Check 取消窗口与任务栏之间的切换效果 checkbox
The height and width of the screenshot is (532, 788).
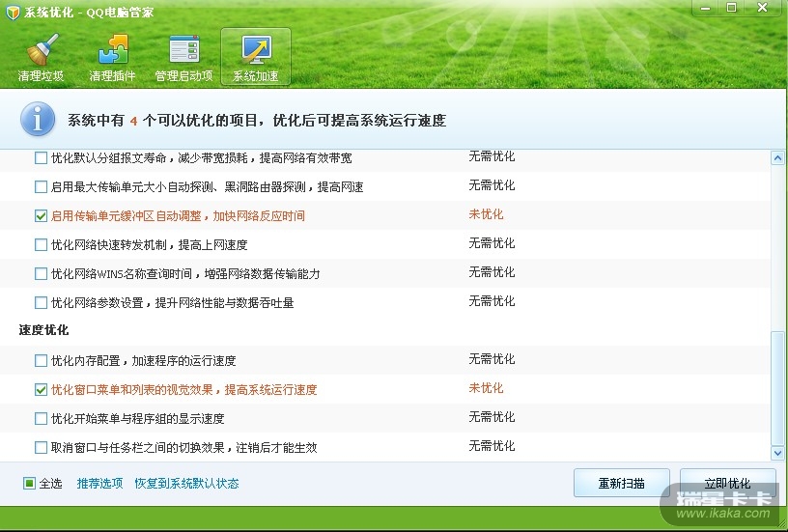41,448
